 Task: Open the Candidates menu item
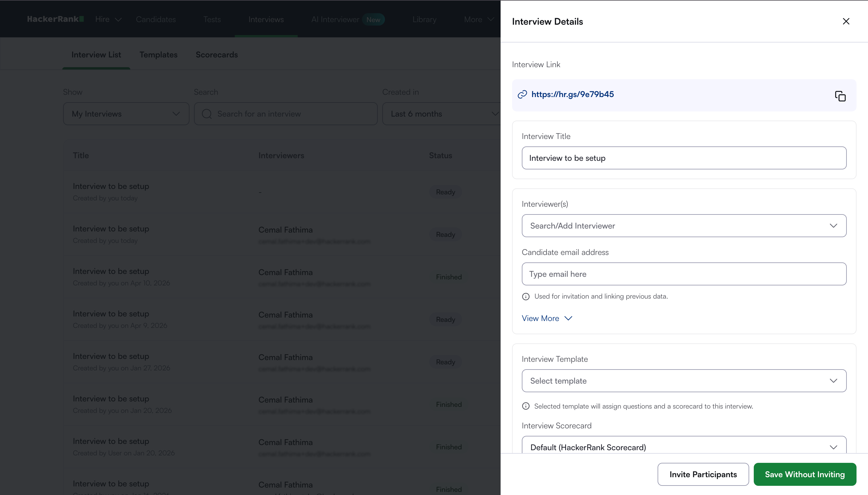pos(156,19)
